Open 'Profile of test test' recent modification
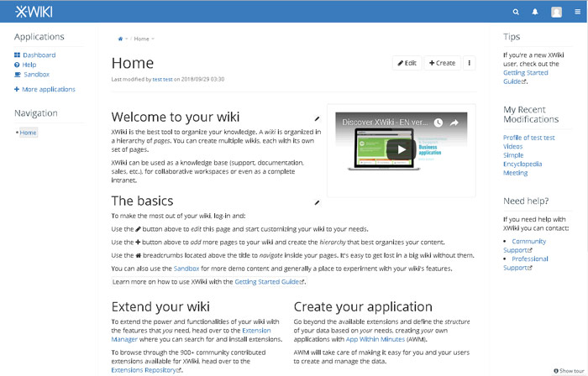The height and width of the screenshot is (376, 588). coord(528,138)
